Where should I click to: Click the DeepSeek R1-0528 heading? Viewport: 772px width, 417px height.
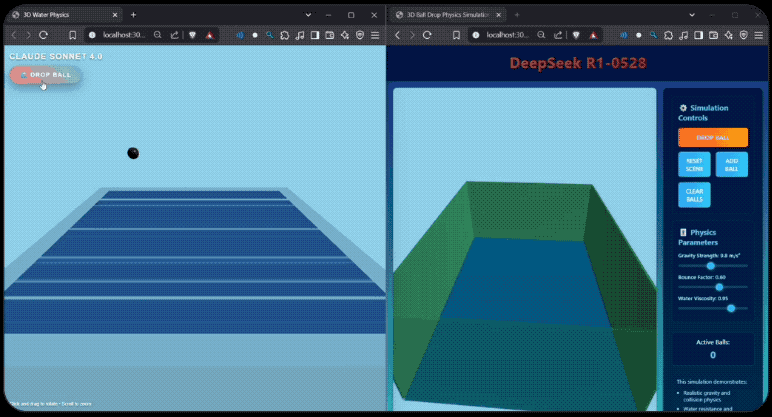[x=578, y=63]
